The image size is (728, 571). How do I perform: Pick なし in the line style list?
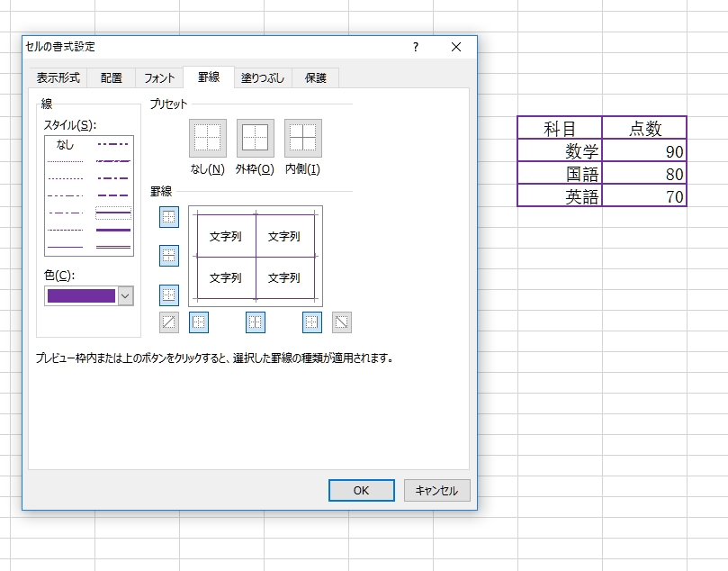65,144
